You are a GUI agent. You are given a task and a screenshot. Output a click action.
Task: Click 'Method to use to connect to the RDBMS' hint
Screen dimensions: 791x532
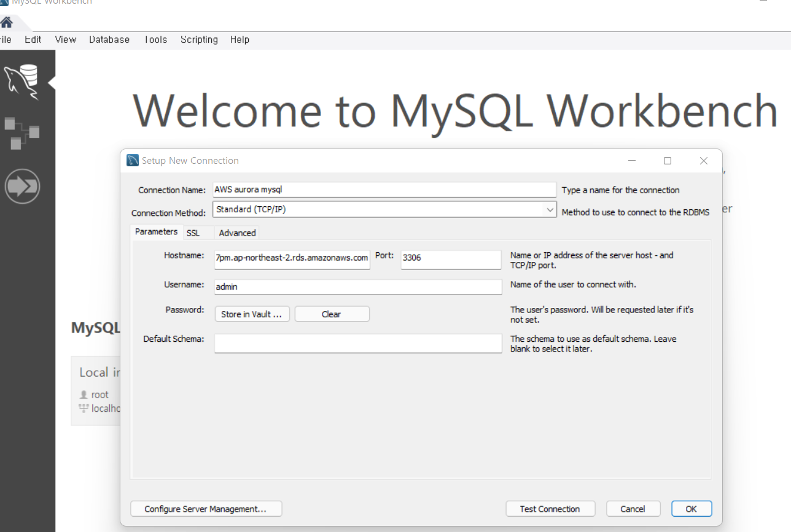(636, 212)
